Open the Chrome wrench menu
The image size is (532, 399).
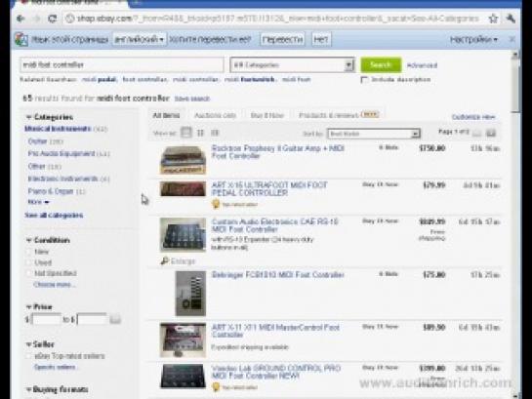pyautogui.click(x=511, y=19)
